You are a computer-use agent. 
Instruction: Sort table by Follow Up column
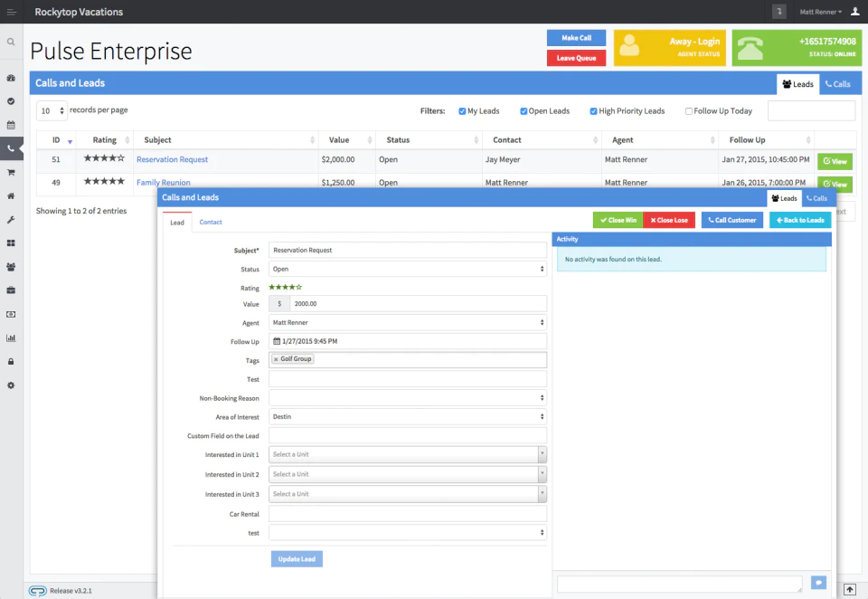click(x=766, y=140)
